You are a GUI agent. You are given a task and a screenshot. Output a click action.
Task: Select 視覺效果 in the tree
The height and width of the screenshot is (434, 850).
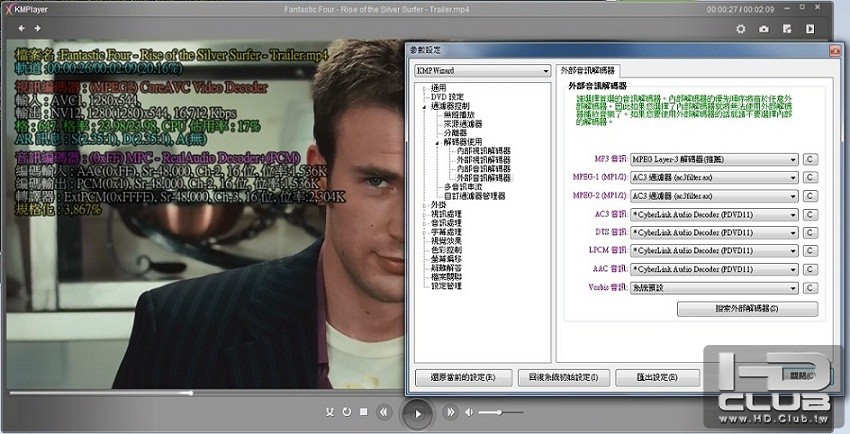pyautogui.click(x=447, y=241)
